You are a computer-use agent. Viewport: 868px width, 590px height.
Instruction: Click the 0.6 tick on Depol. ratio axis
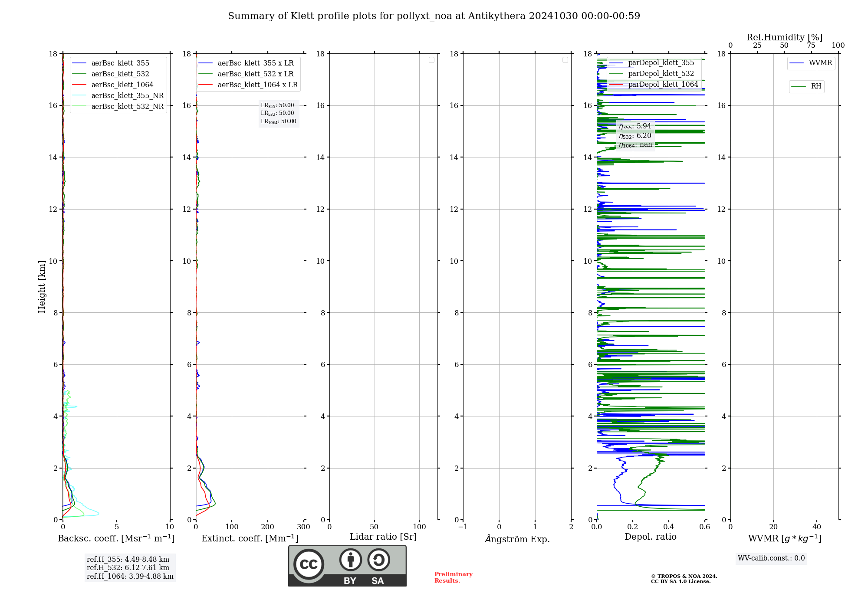(705, 527)
